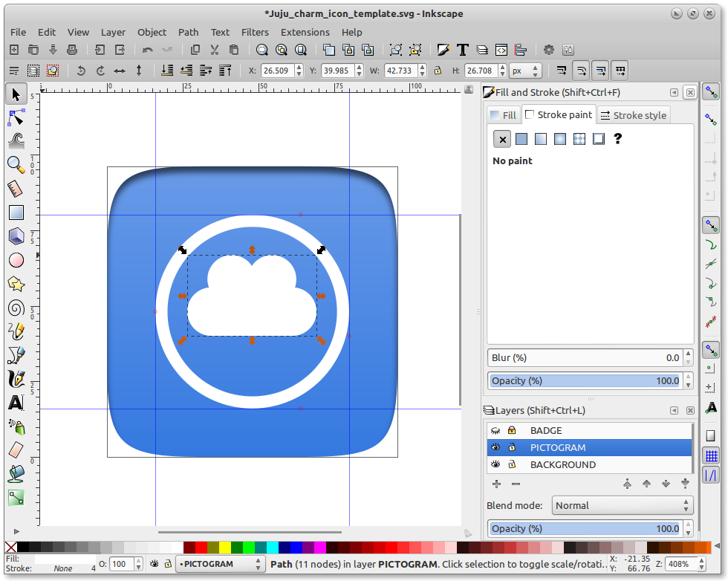Add a new layer with plus button
The width and height of the screenshot is (728, 581).
496,484
